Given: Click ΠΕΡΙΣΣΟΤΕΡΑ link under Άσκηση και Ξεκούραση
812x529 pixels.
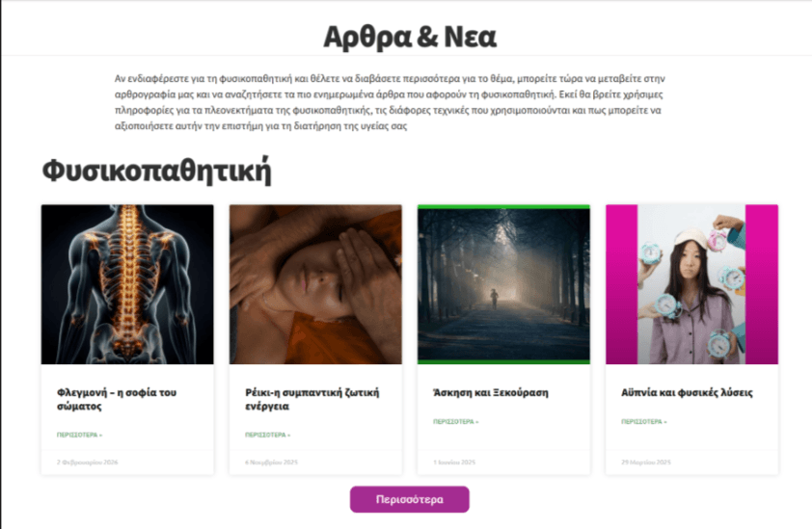Looking at the screenshot, I should click(x=456, y=422).
